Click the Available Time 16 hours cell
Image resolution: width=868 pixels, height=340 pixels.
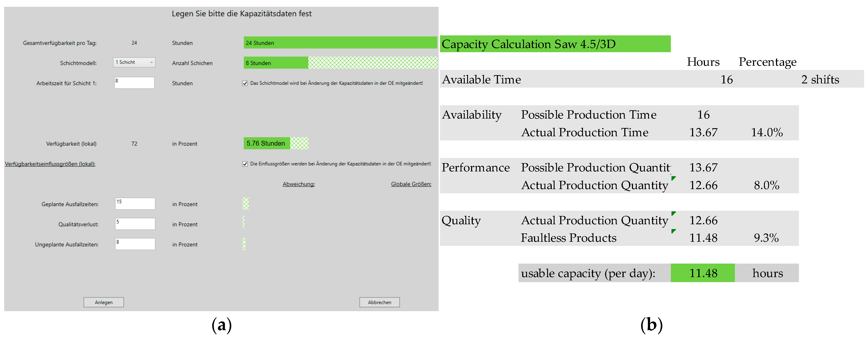point(727,79)
